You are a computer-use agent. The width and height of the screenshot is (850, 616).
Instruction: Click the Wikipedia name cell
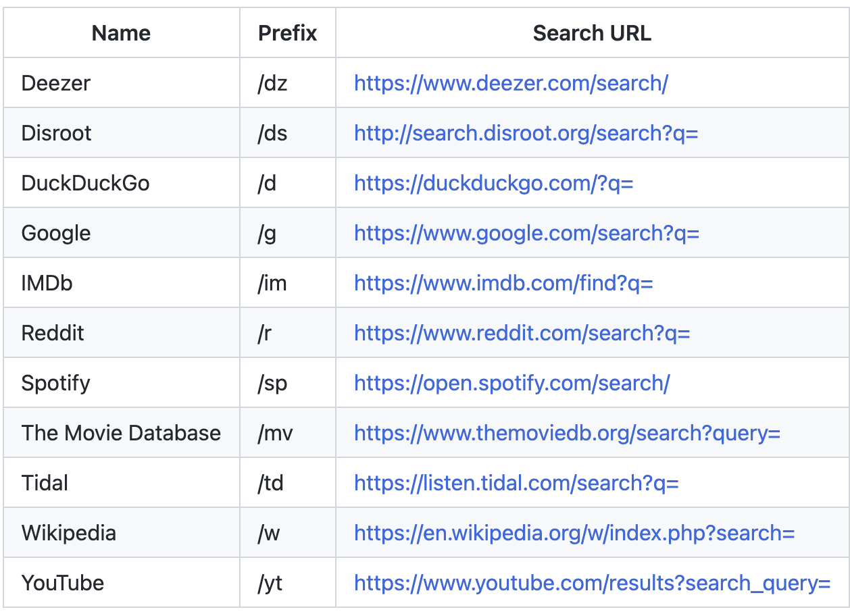(x=69, y=533)
